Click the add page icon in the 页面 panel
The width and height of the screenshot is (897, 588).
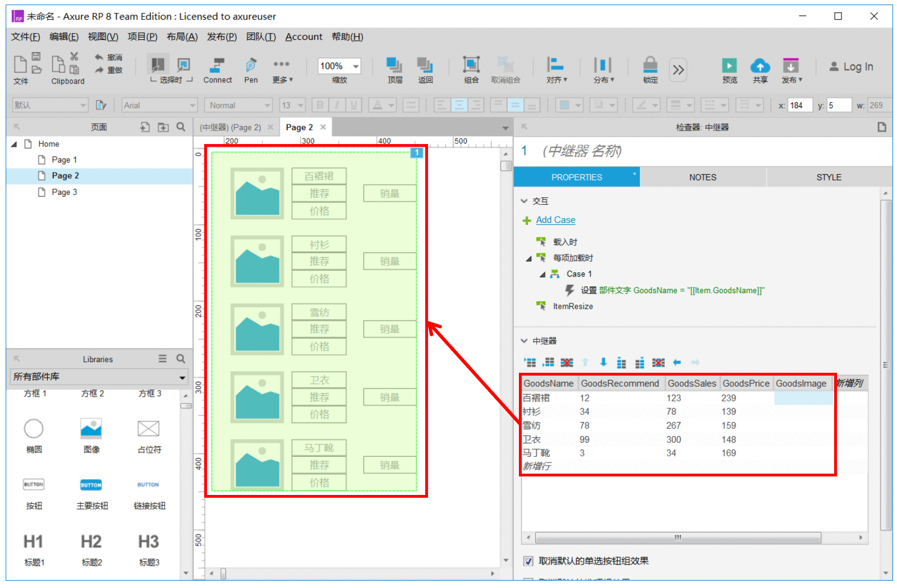coord(145,127)
